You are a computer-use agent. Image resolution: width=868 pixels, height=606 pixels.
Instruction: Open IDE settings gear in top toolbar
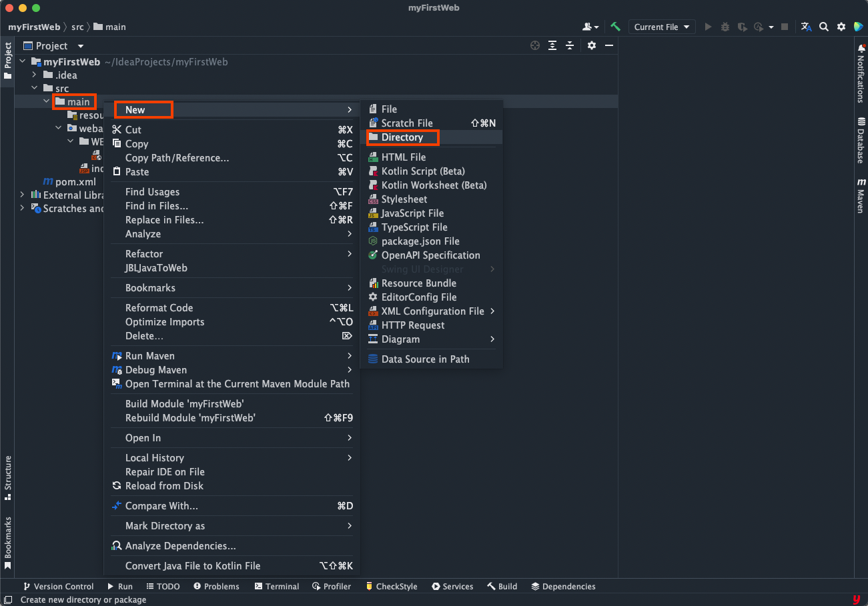coord(841,27)
